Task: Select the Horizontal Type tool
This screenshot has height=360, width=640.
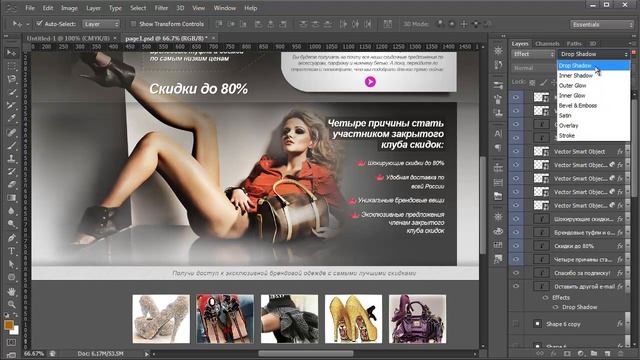Action: [11, 251]
